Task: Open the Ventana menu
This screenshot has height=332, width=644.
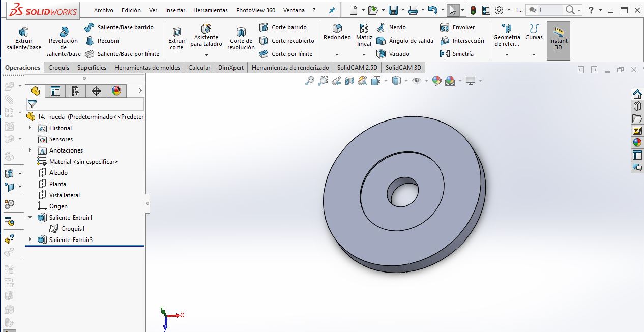Action: 294,10
